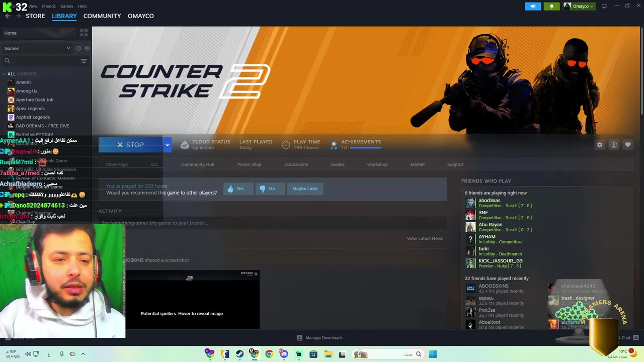Click the page vertical scrollbar
This screenshot has height=362, width=644.
641,70
